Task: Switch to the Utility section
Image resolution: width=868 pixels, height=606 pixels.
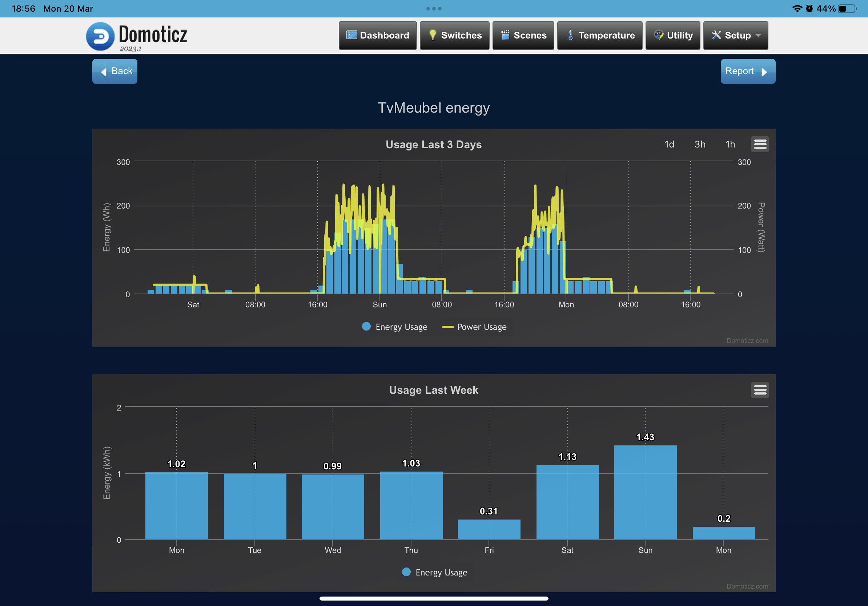Action: click(672, 35)
